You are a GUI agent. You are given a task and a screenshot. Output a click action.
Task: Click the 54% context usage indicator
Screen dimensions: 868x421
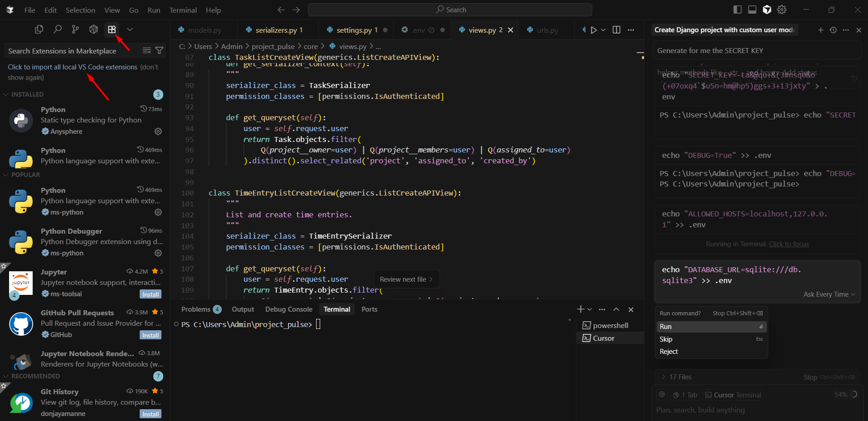[846, 395]
